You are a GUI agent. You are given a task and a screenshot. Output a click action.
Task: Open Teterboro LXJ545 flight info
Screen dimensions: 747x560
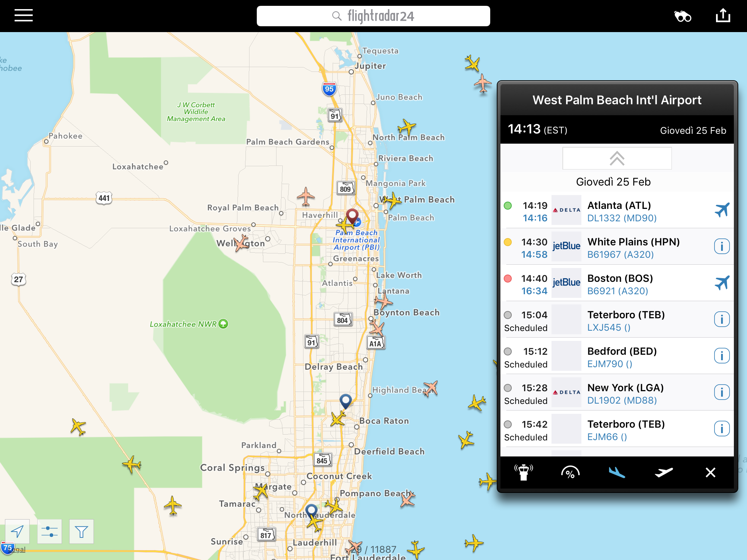[721, 320]
